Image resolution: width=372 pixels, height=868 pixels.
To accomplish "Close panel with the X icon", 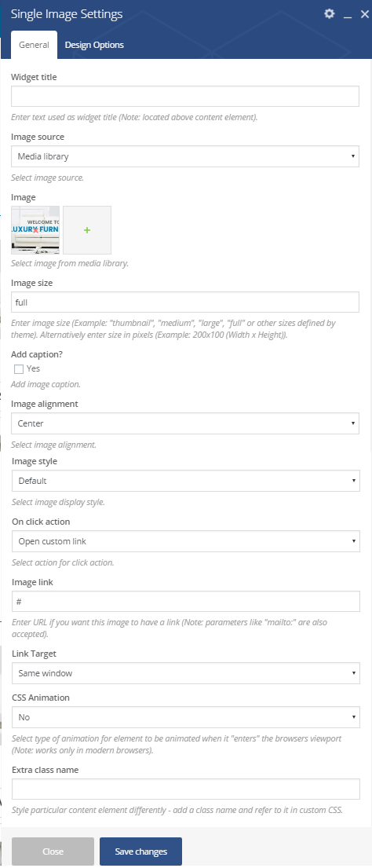I will 364,14.
